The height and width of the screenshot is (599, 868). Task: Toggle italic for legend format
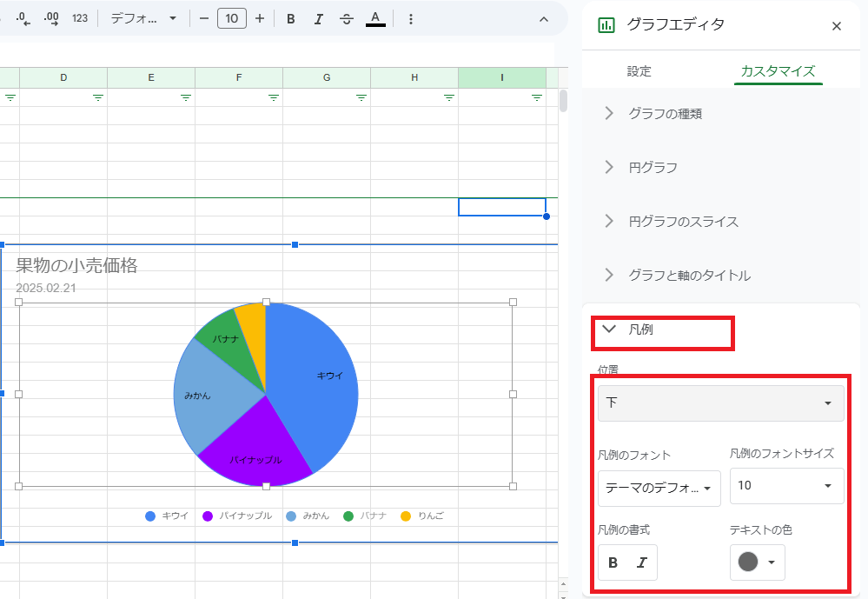coord(642,563)
